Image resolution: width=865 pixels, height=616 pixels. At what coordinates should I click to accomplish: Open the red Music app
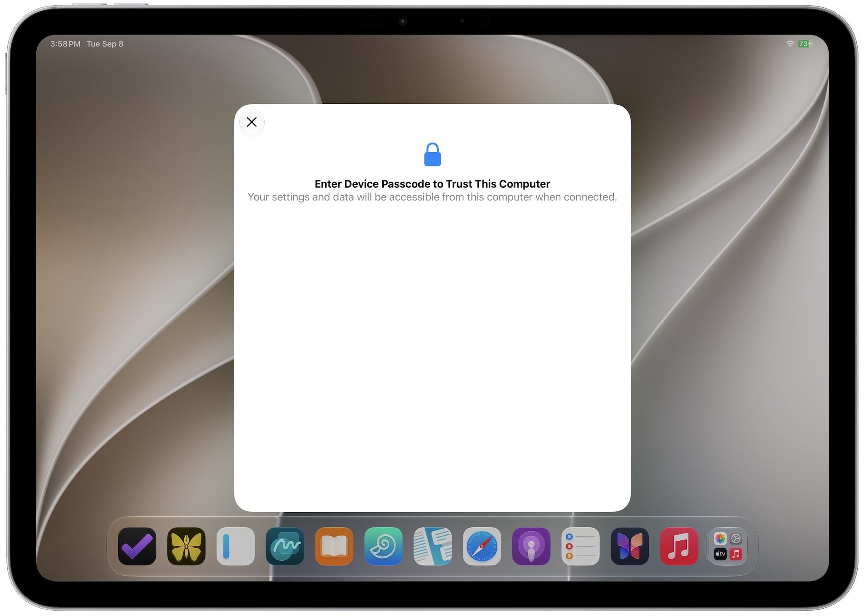point(679,546)
